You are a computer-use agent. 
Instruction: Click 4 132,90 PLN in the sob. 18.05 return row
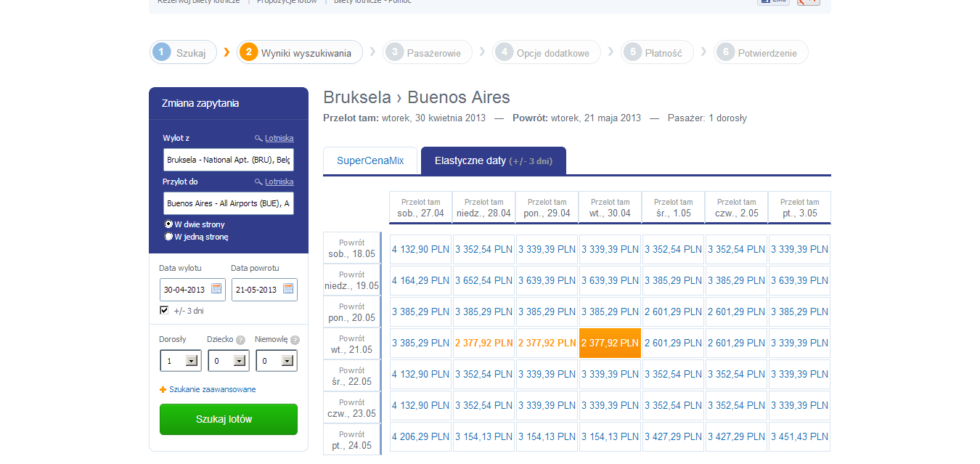(421, 249)
